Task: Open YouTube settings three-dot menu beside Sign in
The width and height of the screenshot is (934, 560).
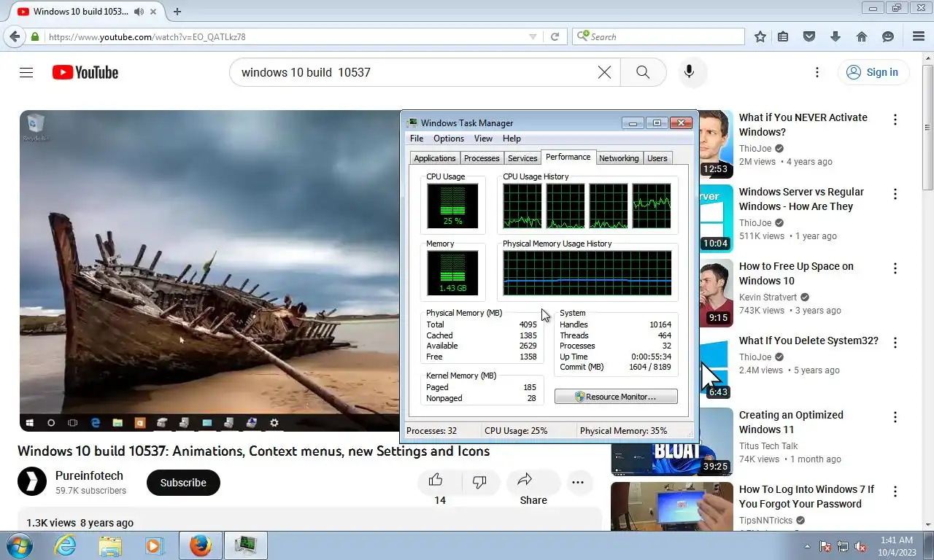Action: point(817,72)
